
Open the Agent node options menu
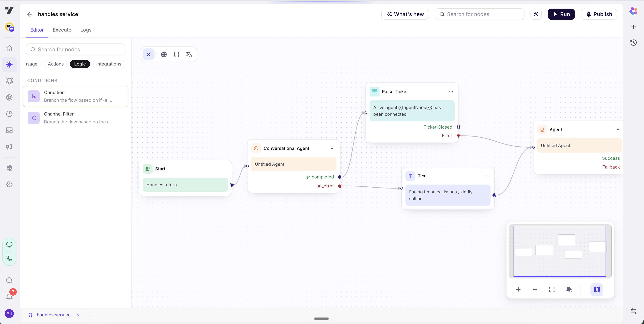click(x=618, y=130)
